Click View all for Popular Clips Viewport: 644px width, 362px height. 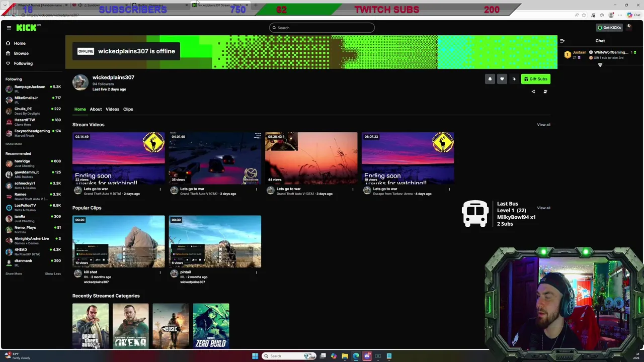point(543,208)
